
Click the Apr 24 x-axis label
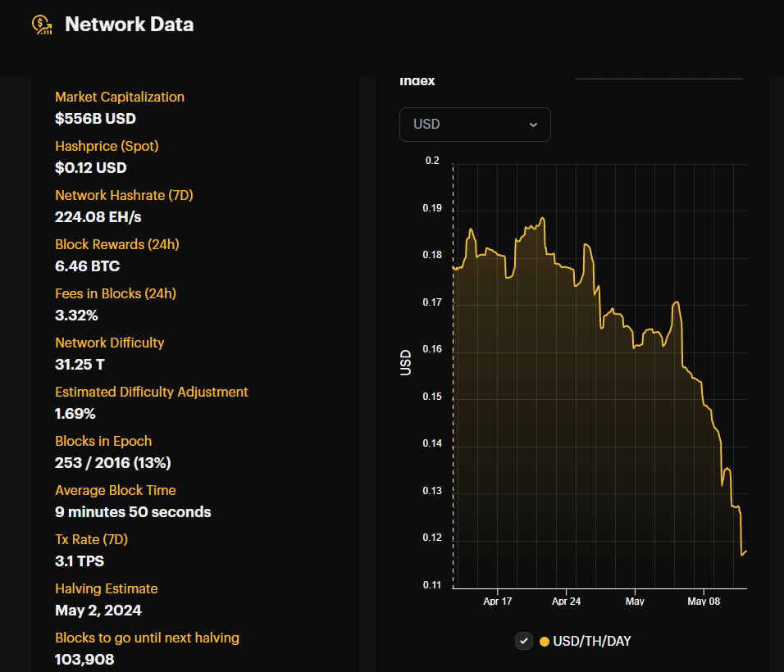566,602
